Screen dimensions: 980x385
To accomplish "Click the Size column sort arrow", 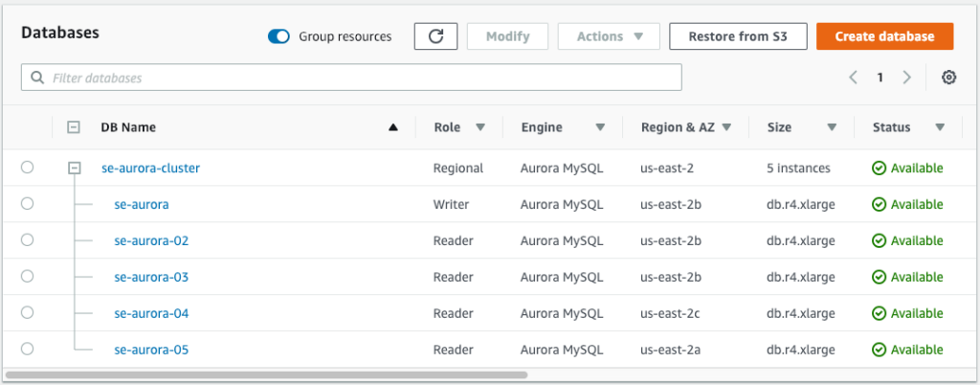I will (x=833, y=127).
